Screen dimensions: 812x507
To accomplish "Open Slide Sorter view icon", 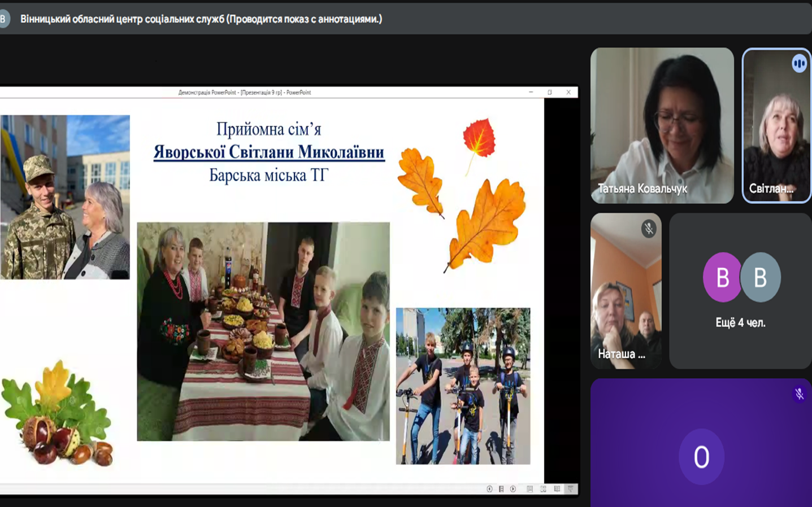I will pos(543,489).
